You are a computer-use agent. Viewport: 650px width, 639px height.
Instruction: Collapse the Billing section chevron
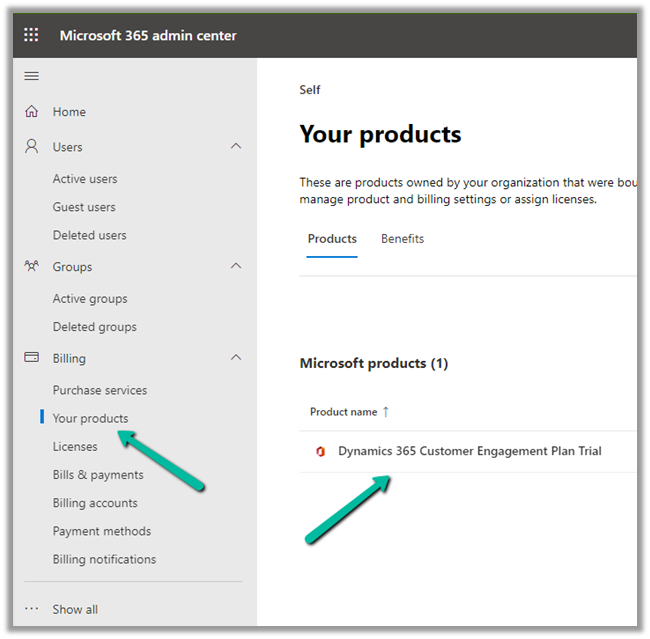236,358
